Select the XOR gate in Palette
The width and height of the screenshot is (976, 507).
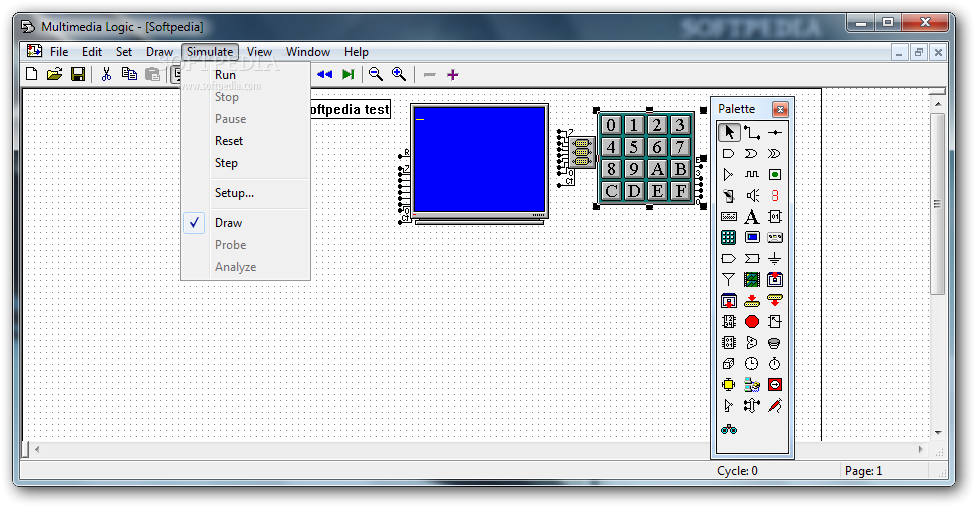point(774,154)
